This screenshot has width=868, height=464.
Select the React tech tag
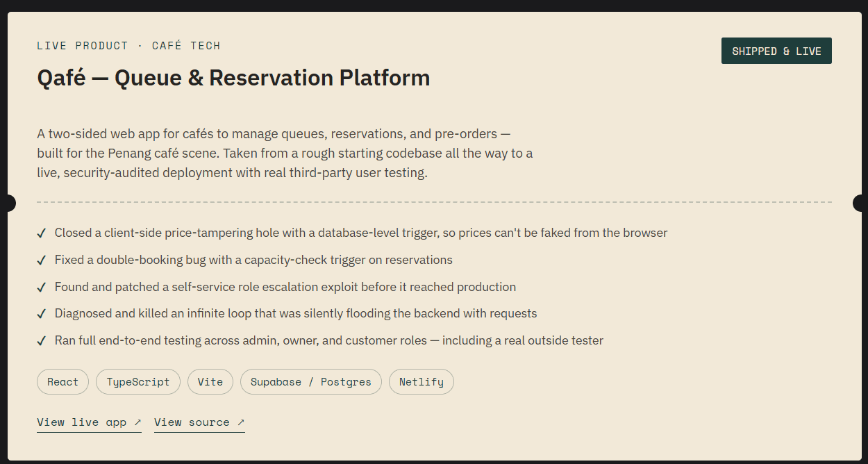(x=62, y=381)
